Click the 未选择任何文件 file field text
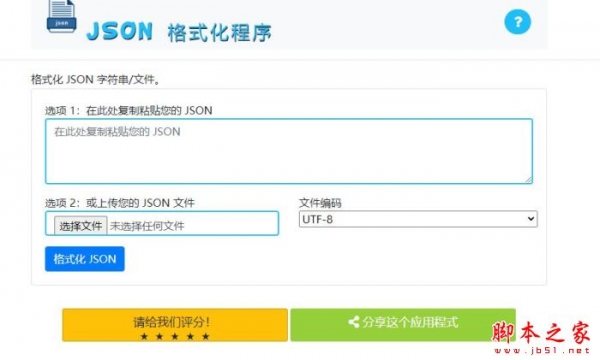This screenshot has width=600, height=360. [x=147, y=226]
